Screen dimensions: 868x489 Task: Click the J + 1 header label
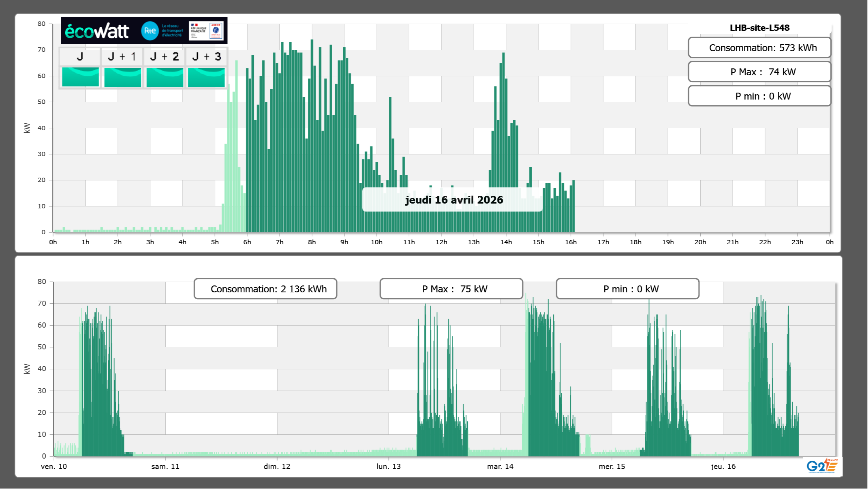click(122, 57)
